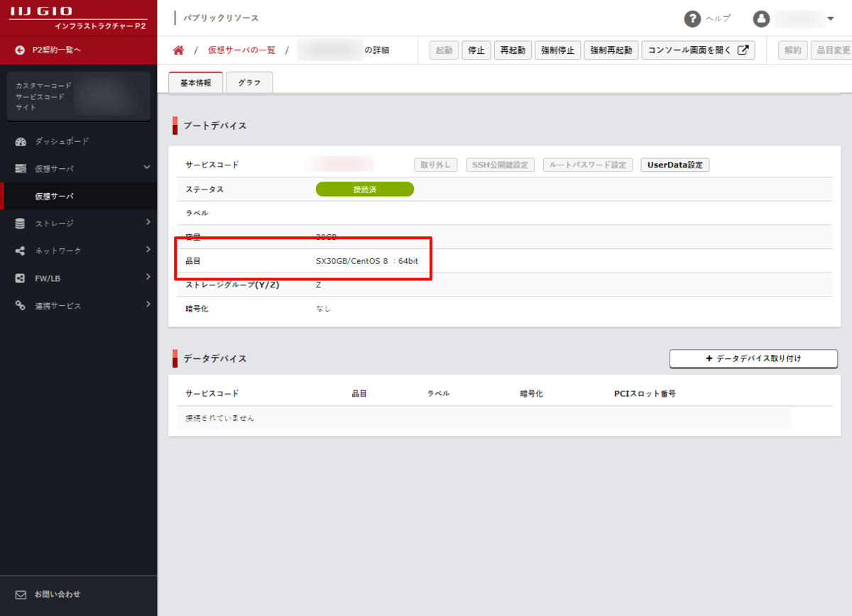Click the FW/LB icon in sidebar
The height and width of the screenshot is (616, 852).
click(x=21, y=278)
